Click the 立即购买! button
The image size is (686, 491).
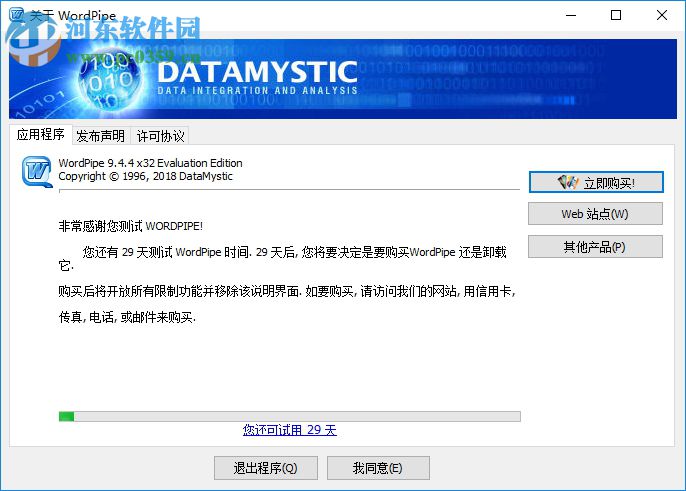(x=596, y=182)
